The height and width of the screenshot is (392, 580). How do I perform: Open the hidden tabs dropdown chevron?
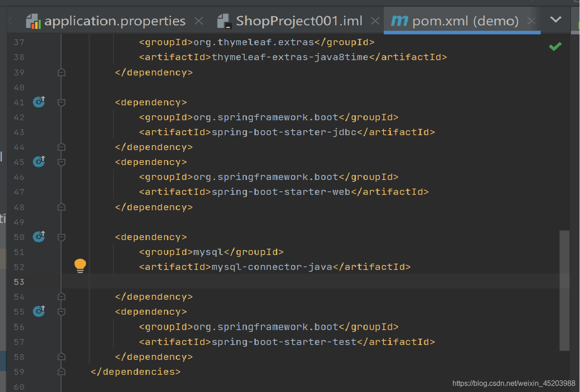click(556, 19)
